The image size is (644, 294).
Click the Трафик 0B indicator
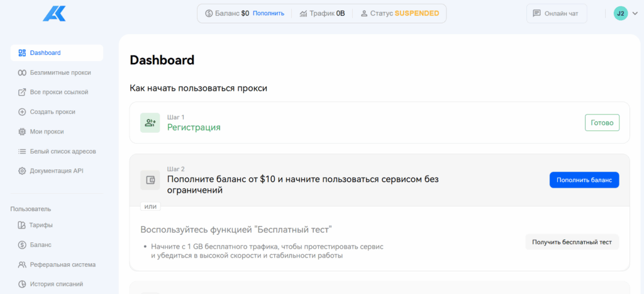click(323, 14)
